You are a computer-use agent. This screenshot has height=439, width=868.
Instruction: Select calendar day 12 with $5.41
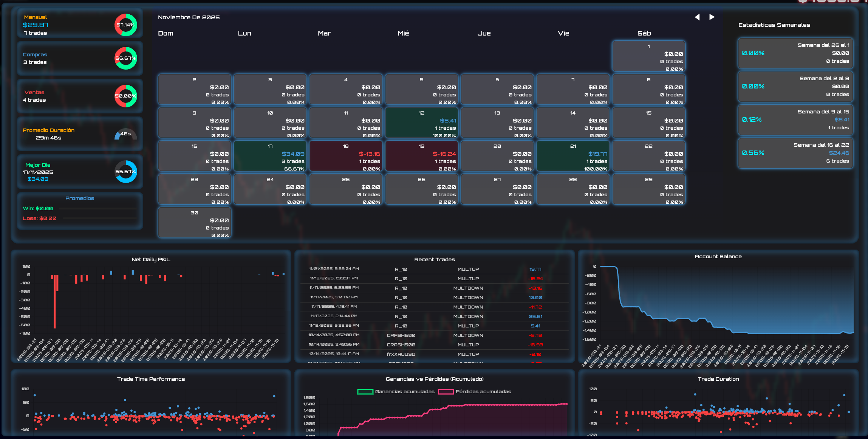421,123
